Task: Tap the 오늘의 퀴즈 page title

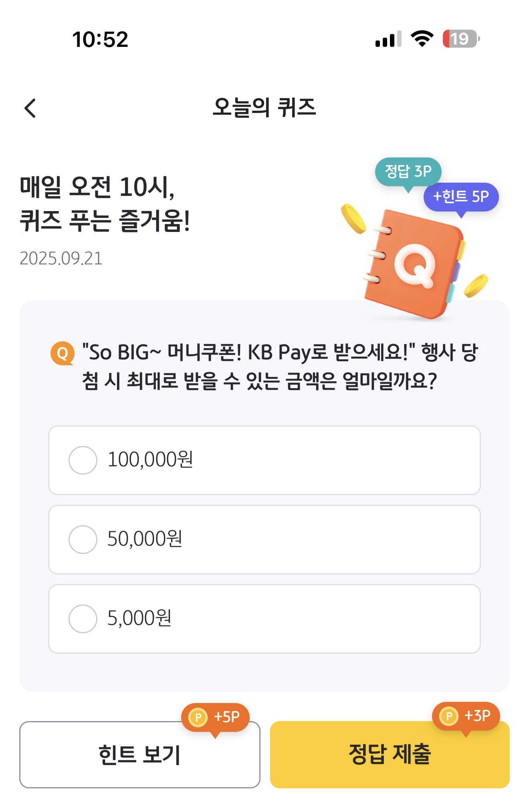Action: [x=264, y=108]
